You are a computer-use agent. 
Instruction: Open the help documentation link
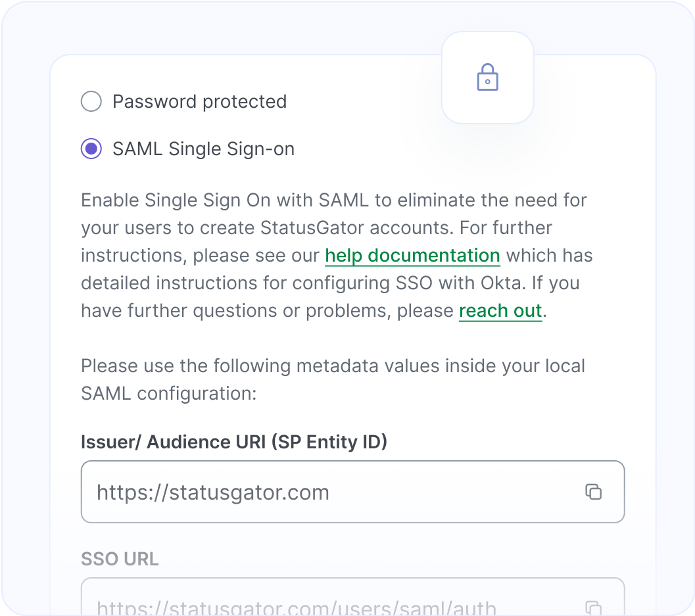click(x=412, y=255)
